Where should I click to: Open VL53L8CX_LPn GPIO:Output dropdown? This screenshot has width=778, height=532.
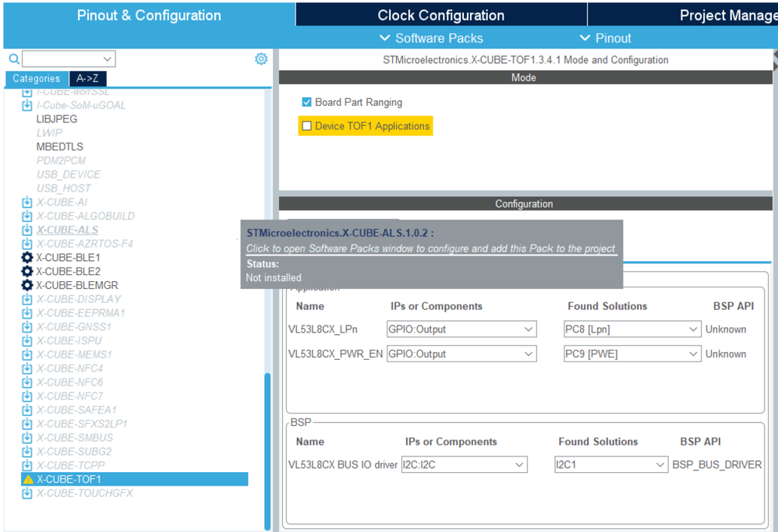[461, 329]
